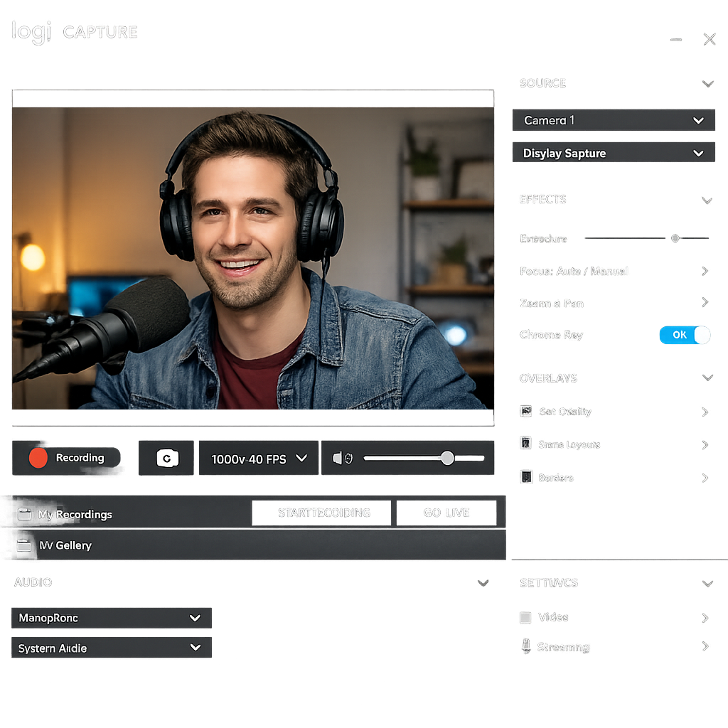Open the Camera 1 source dropdown
Viewport: 728px width, 728px height.
coord(613,119)
